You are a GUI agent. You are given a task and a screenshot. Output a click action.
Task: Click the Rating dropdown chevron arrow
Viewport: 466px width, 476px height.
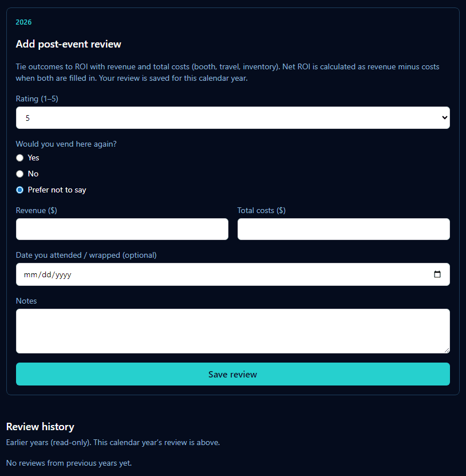click(x=445, y=117)
